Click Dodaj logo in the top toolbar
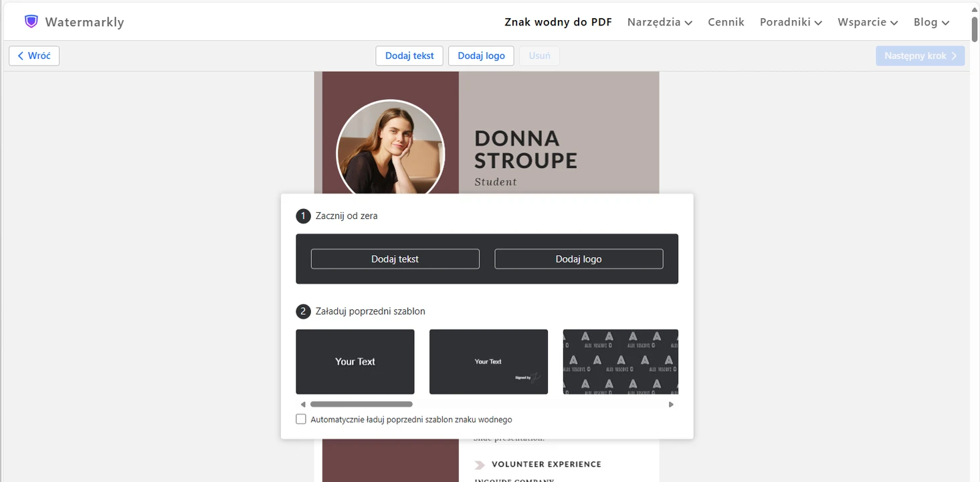This screenshot has height=482, width=980. click(481, 56)
